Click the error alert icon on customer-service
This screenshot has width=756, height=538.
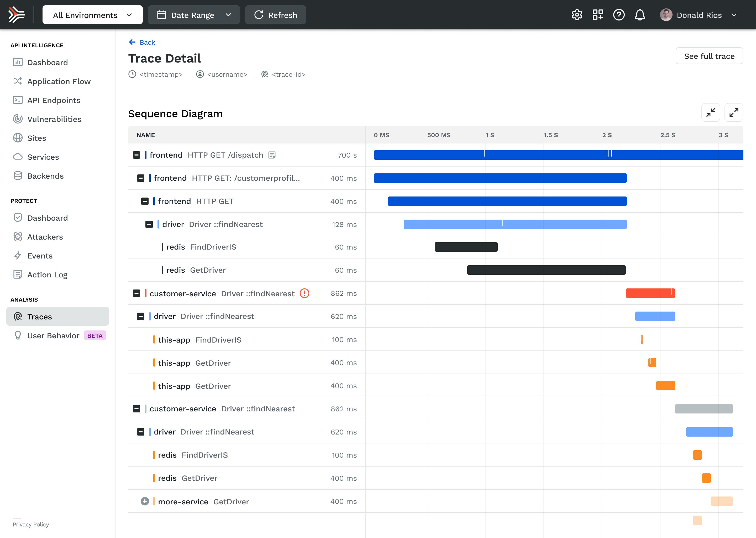[x=304, y=293]
